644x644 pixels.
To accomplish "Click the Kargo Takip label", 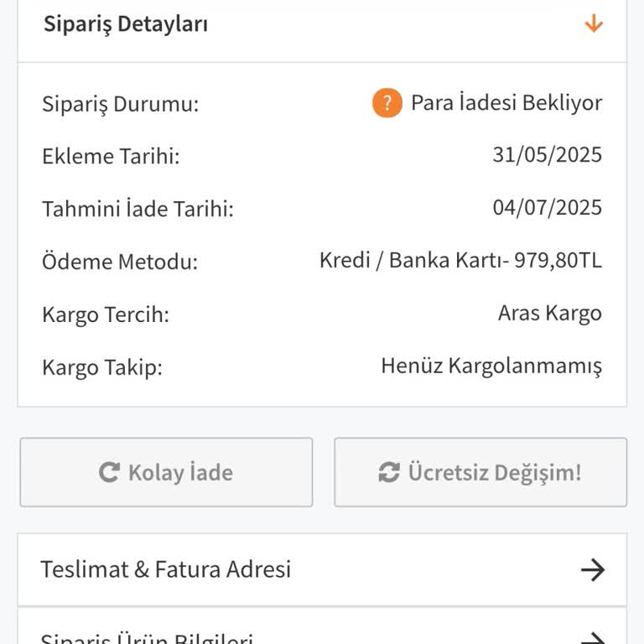I will (102, 367).
